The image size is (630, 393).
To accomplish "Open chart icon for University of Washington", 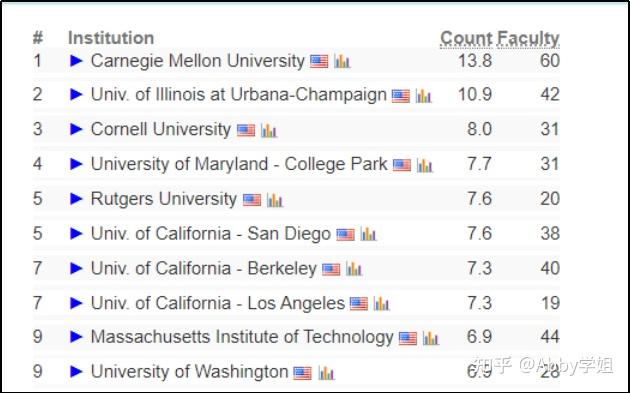I will point(326,373).
